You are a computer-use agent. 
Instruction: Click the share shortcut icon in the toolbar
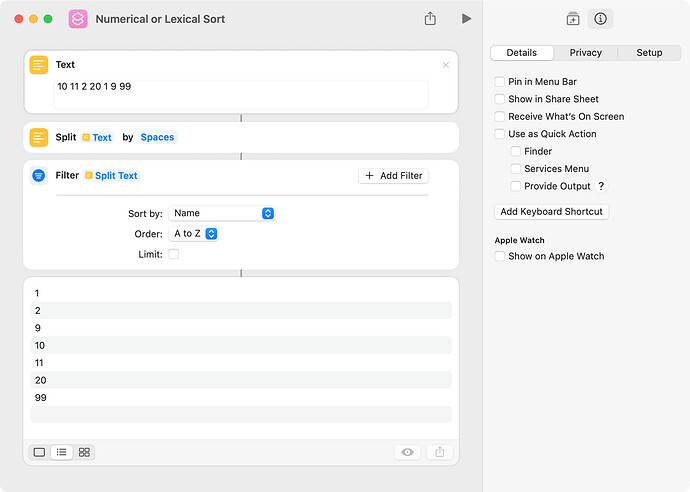point(430,18)
